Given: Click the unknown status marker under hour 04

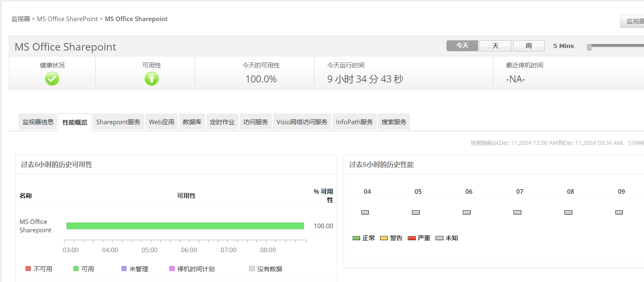Looking at the screenshot, I should click(365, 212).
